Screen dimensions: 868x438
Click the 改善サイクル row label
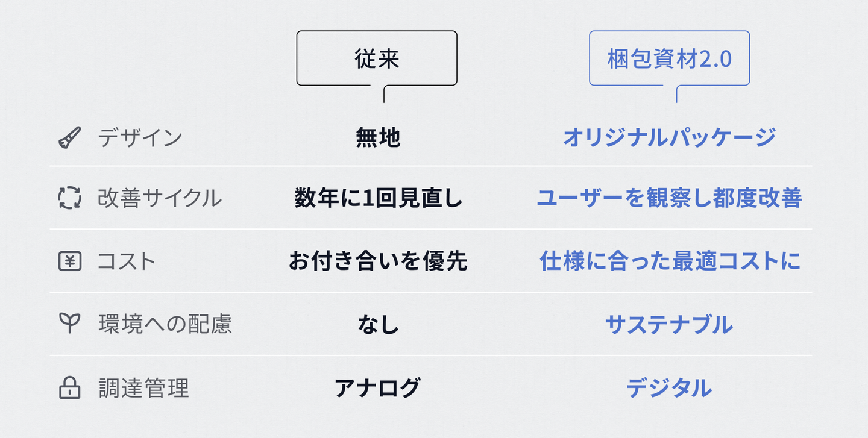coord(160,198)
